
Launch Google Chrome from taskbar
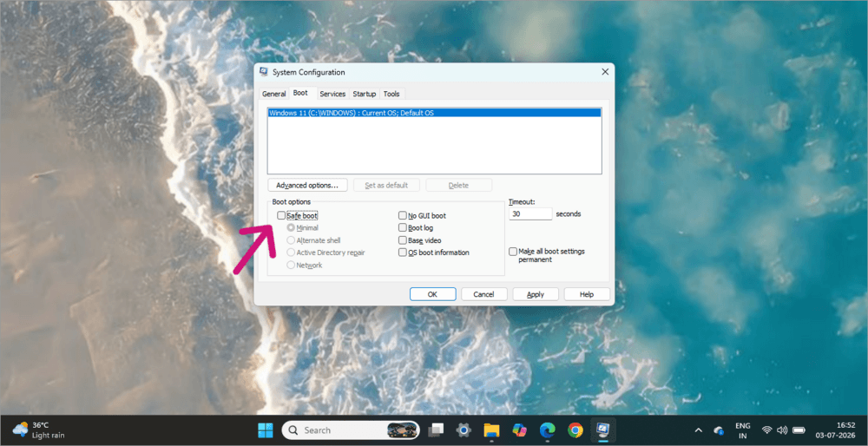[x=575, y=430]
